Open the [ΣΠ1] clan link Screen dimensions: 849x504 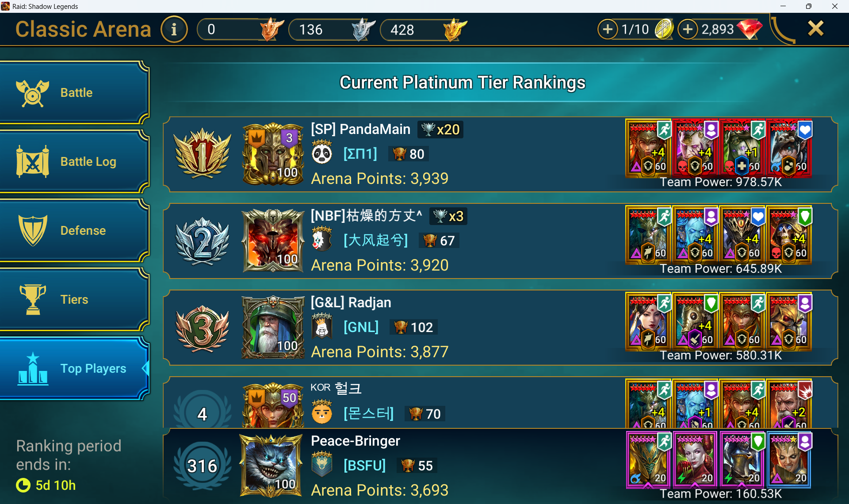coord(360,154)
